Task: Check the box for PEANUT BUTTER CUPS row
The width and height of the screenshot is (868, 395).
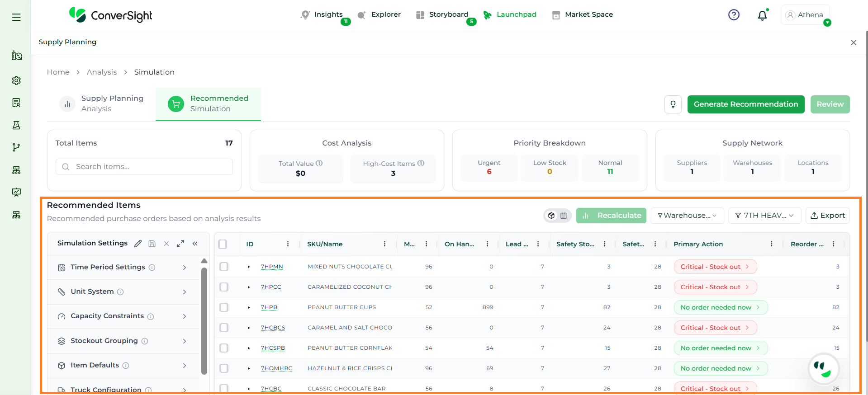Action: pyautogui.click(x=224, y=307)
